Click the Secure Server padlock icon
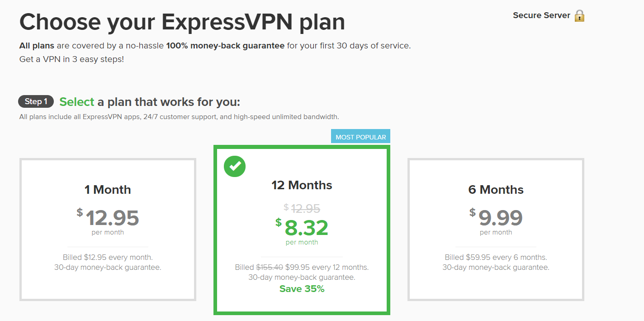The image size is (644, 321). [x=579, y=16]
